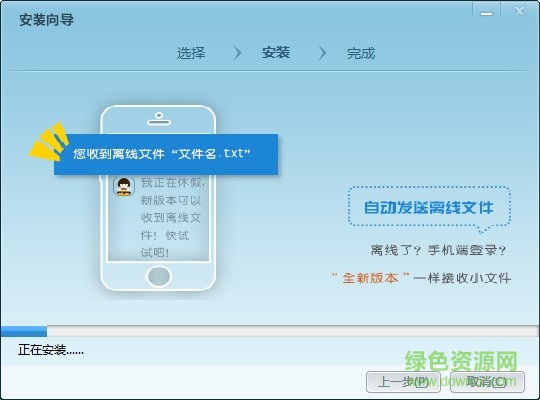Click the blue 您收到离线文件 notification banner
The height and width of the screenshot is (400, 540).
click(x=166, y=154)
